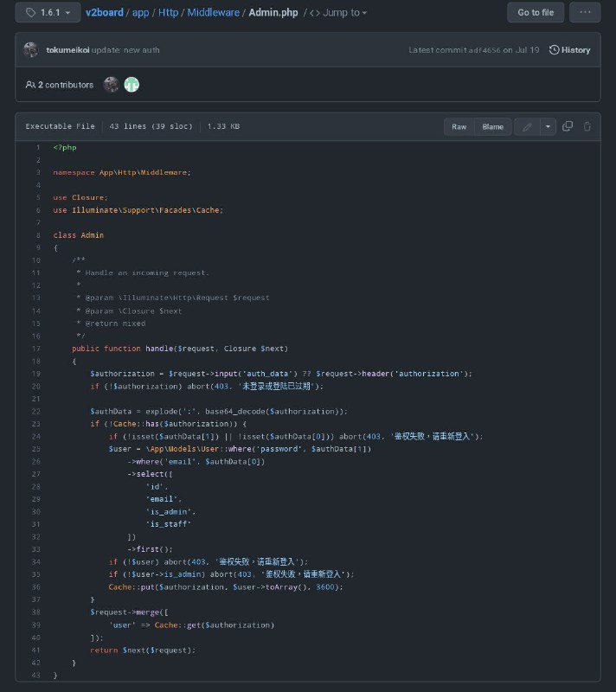Open edit options dropdown arrow beside pencil
The image size is (616, 692).
click(x=548, y=126)
